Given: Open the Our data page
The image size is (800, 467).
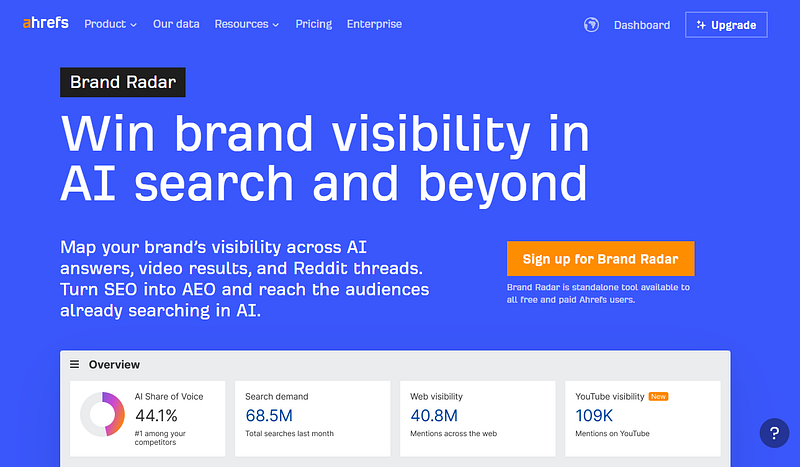Looking at the screenshot, I should point(176,24).
